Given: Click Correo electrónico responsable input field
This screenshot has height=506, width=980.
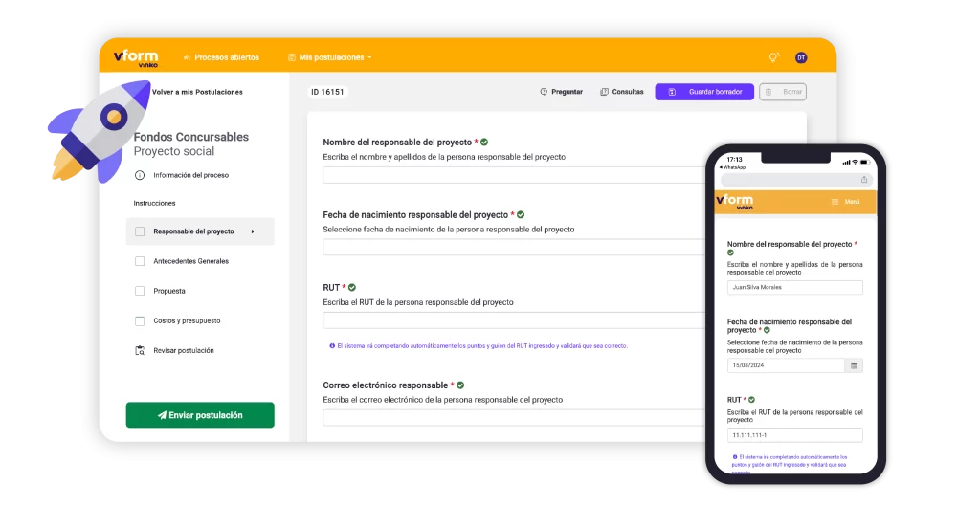Looking at the screenshot, I should coord(514,417).
